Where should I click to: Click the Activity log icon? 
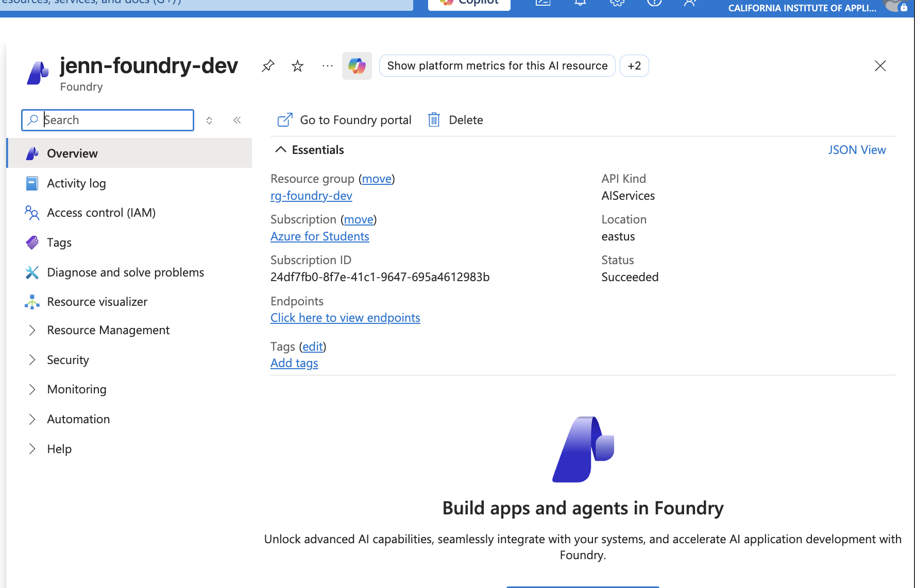[x=32, y=183]
